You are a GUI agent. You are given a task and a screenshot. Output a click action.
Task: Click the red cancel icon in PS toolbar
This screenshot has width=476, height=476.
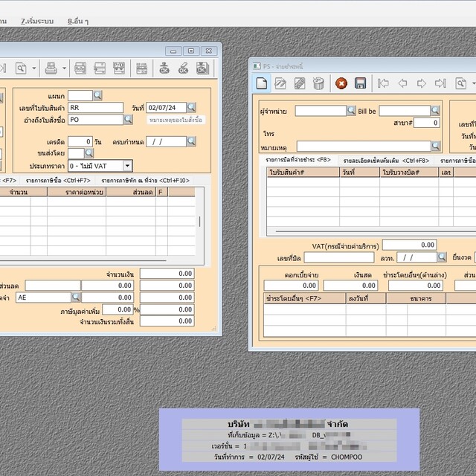pyautogui.click(x=341, y=83)
